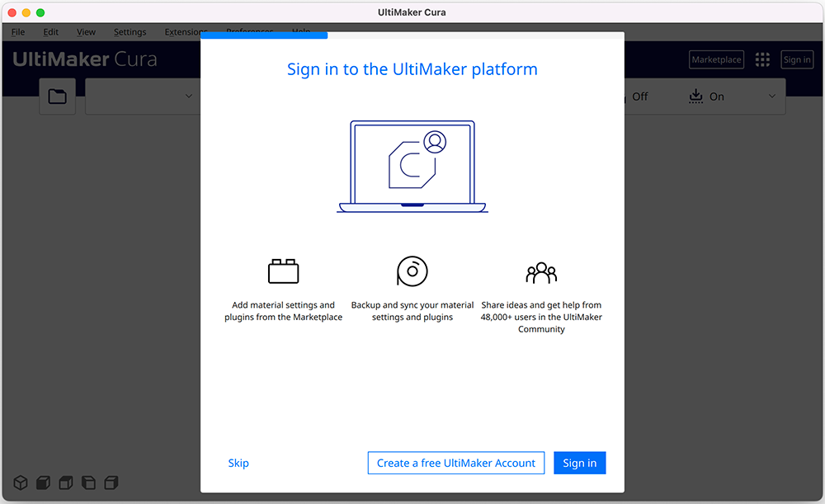Click 'Add material settings and plugins' text
825x504 pixels.
click(284, 311)
